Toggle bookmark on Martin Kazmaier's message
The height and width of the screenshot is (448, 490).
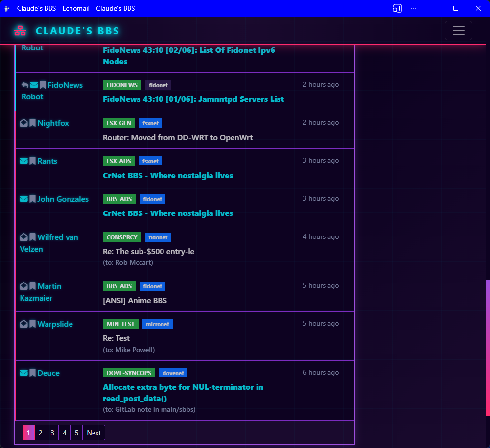[32, 286]
